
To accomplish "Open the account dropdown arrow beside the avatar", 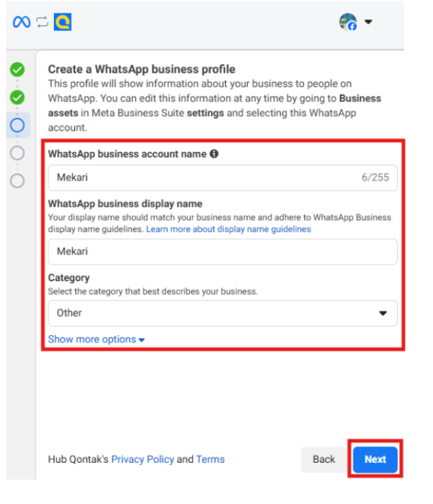I will tap(368, 22).
